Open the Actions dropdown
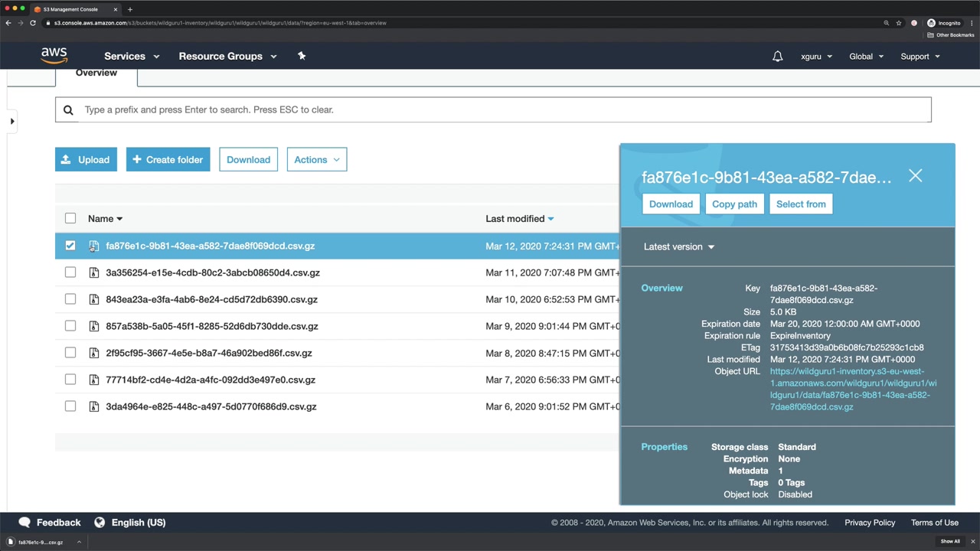 tap(316, 160)
